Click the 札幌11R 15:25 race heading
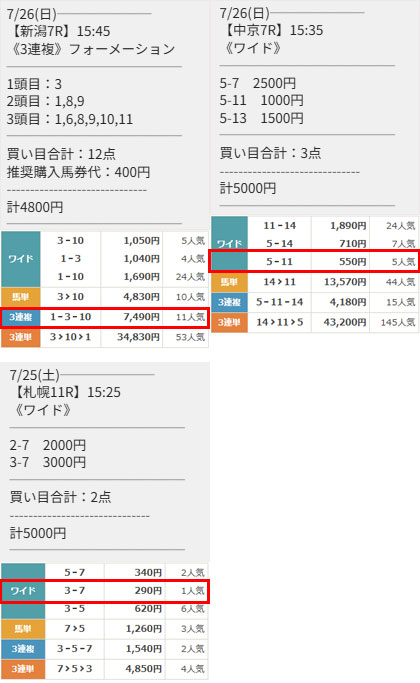Image resolution: width=420 pixels, height=683 pixels. [x=66, y=392]
